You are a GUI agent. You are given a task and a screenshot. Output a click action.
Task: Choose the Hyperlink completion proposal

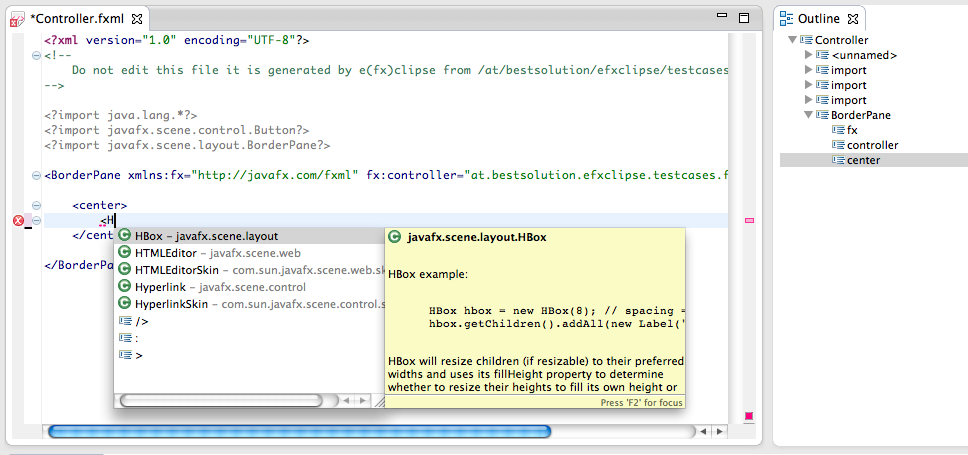click(x=164, y=287)
